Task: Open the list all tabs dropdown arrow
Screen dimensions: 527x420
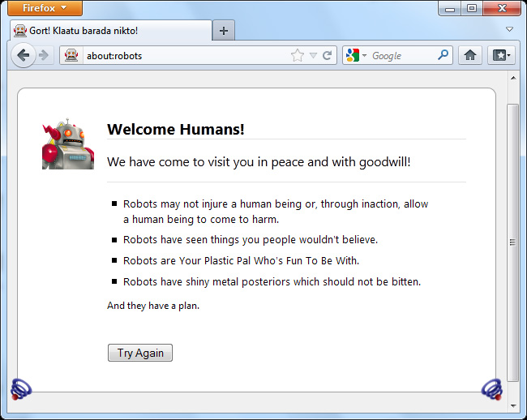Action: pyautogui.click(x=509, y=29)
